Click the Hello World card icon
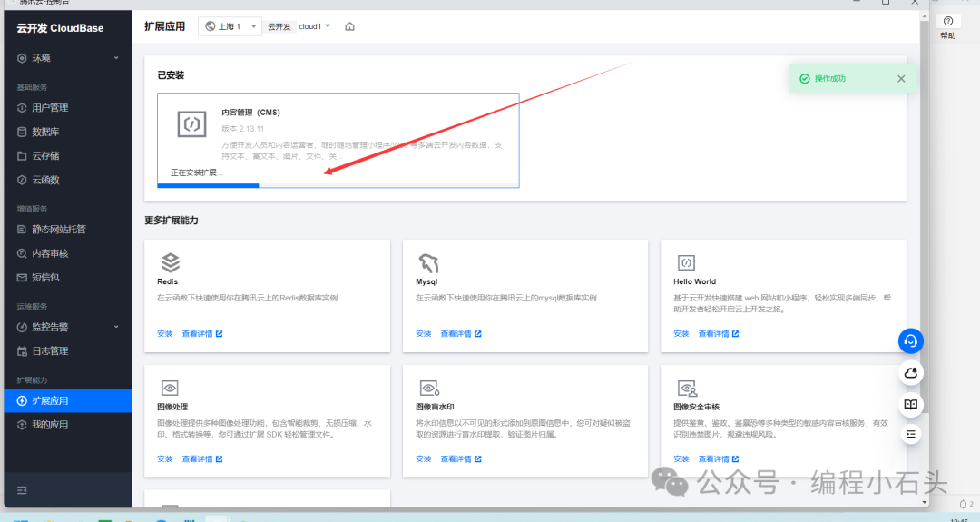980x522 pixels. click(686, 262)
